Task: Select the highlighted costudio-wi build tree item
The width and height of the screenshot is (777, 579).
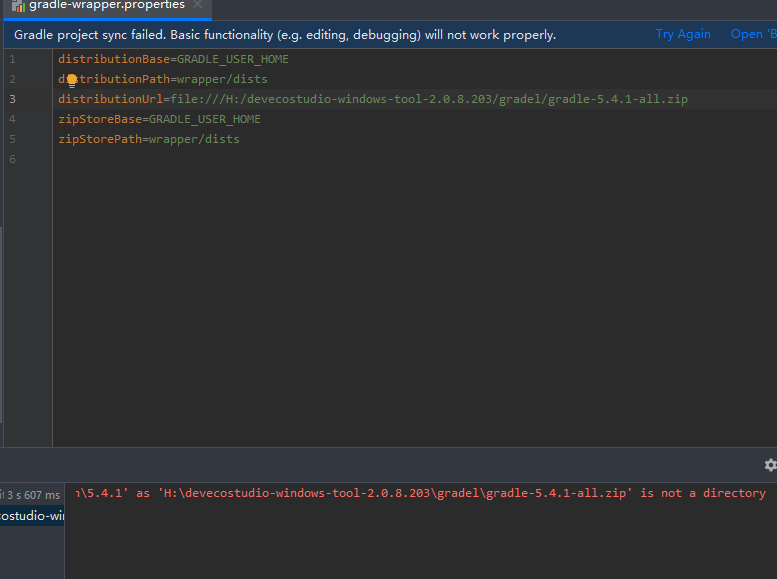Action: pyautogui.click(x=32, y=516)
